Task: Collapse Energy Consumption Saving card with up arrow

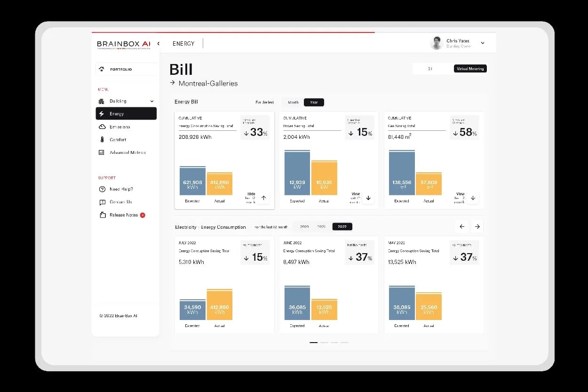Action: click(263, 198)
